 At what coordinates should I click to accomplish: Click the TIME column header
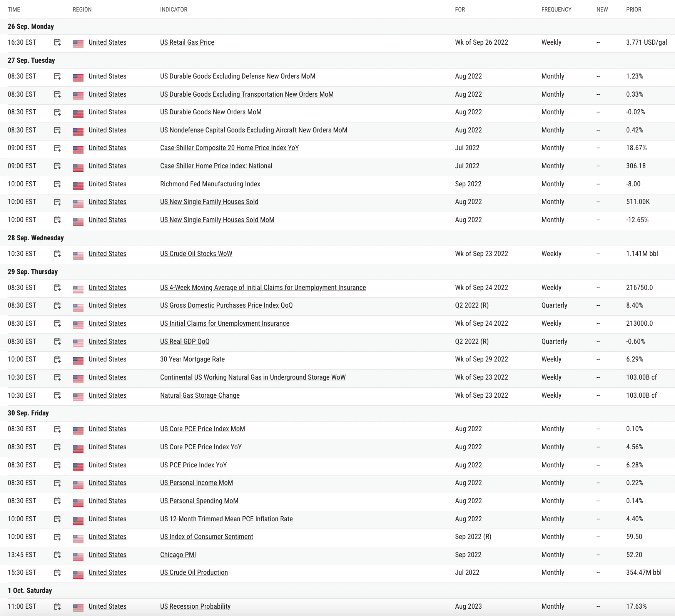tap(14, 10)
